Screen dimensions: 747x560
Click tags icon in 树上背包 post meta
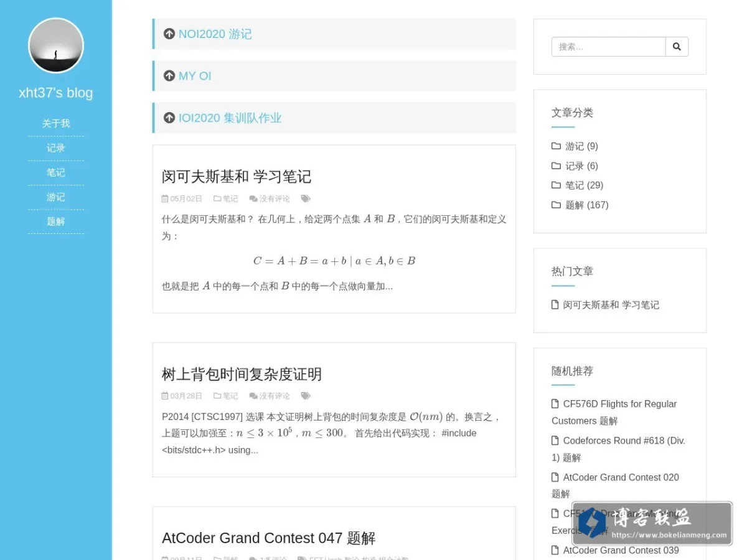[306, 396]
